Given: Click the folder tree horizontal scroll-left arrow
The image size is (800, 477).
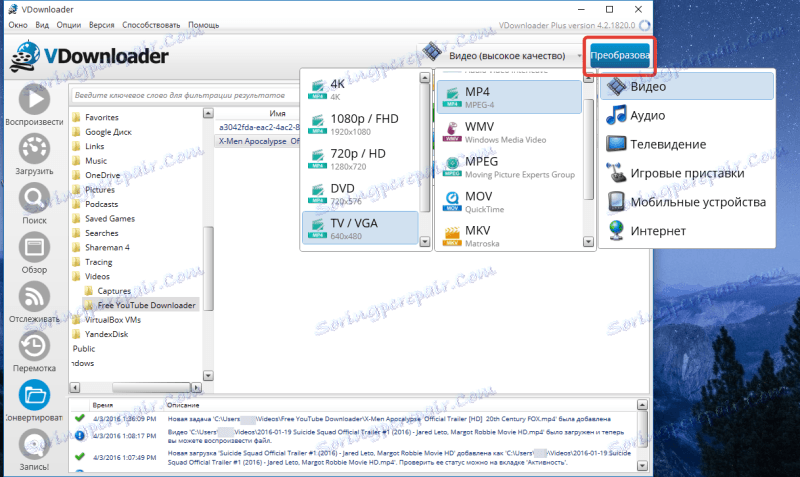Looking at the screenshot, I should coord(75,388).
